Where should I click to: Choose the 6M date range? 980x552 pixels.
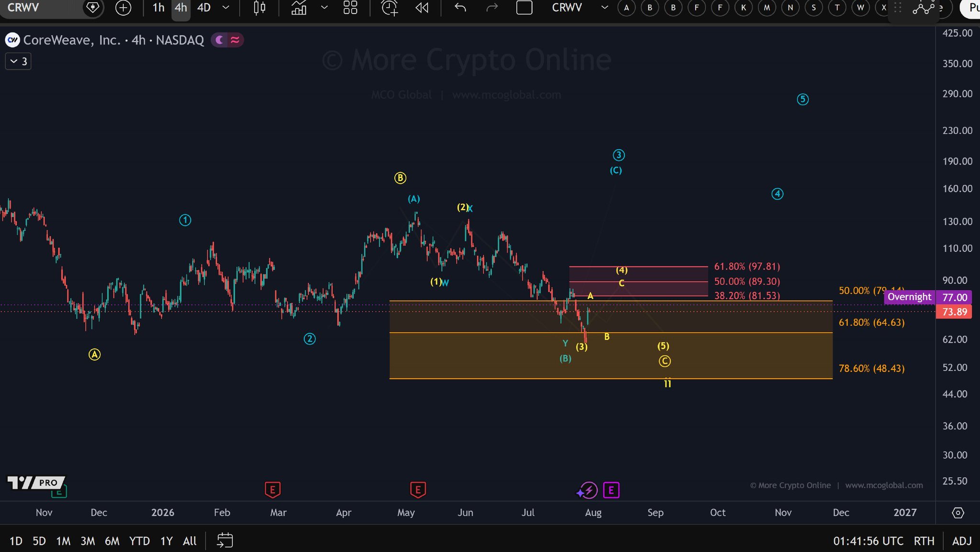point(112,541)
